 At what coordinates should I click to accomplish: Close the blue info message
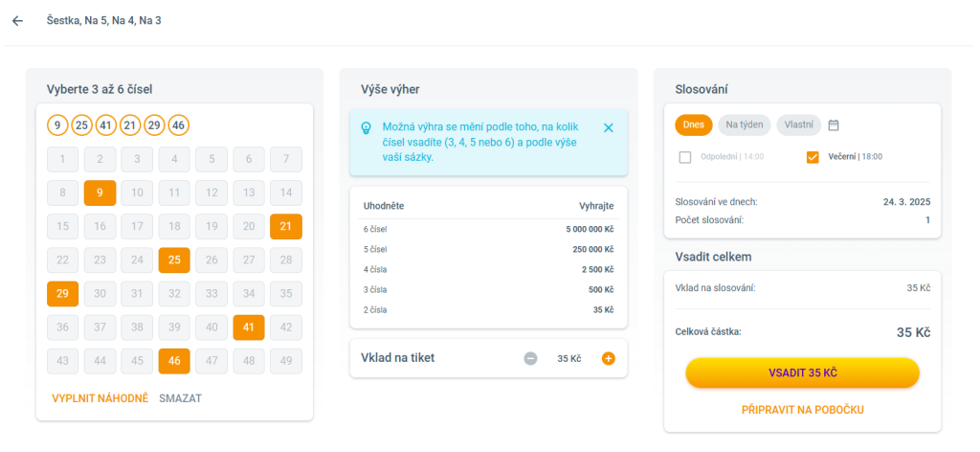point(609,127)
